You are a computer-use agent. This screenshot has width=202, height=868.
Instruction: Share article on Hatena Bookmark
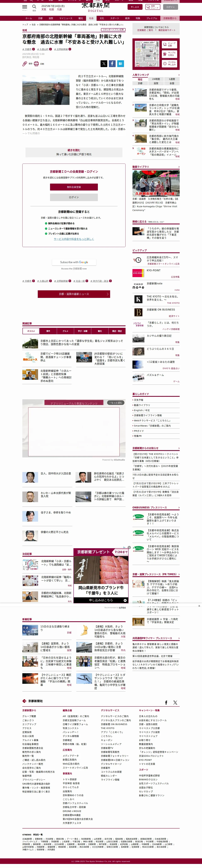120,63
